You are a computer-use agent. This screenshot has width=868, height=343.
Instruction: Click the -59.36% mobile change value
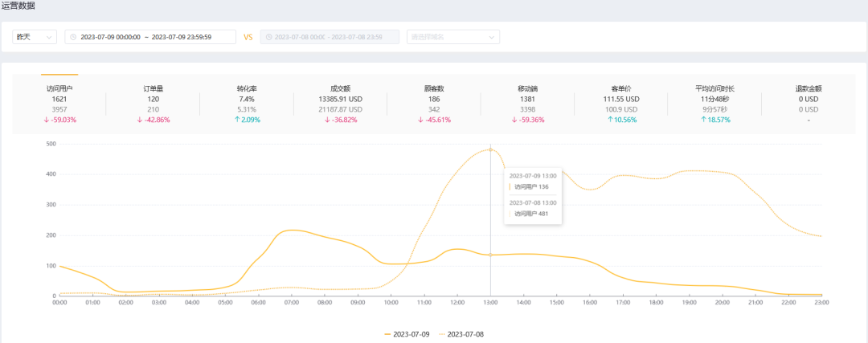[527, 120]
